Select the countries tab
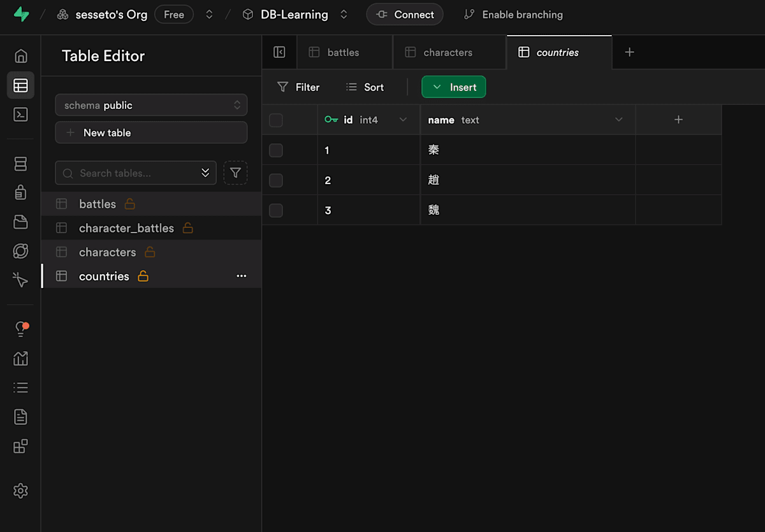 pos(559,52)
